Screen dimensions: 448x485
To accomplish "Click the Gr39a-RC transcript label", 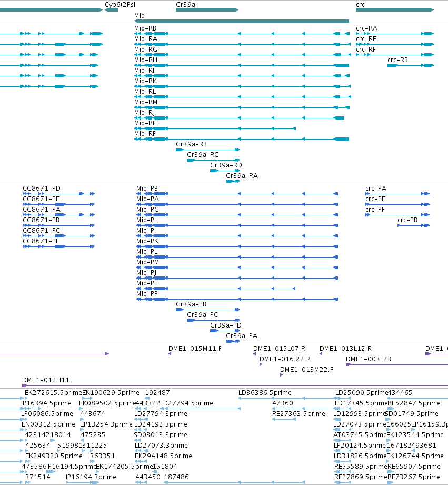I will coord(203,155).
